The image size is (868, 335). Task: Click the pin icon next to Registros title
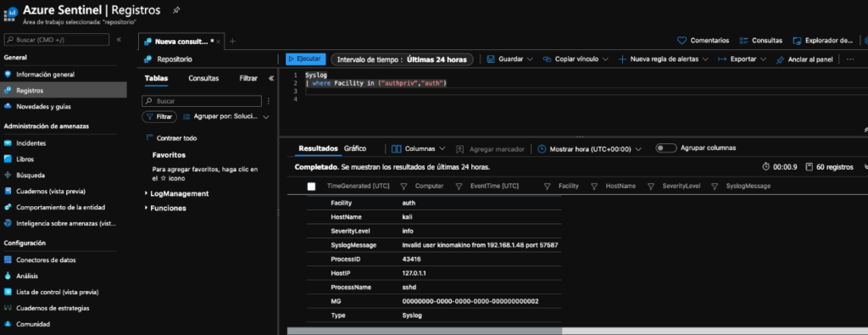(x=176, y=10)
